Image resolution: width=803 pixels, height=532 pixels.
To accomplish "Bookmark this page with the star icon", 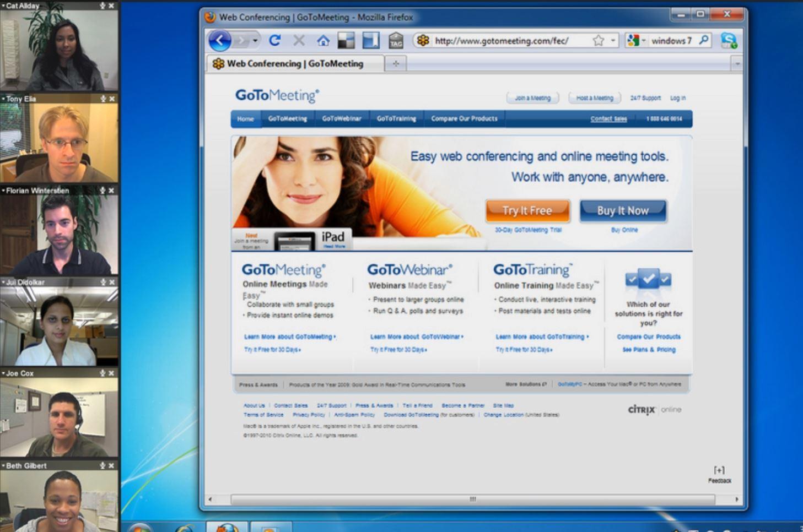I will [x=598, y=40].
